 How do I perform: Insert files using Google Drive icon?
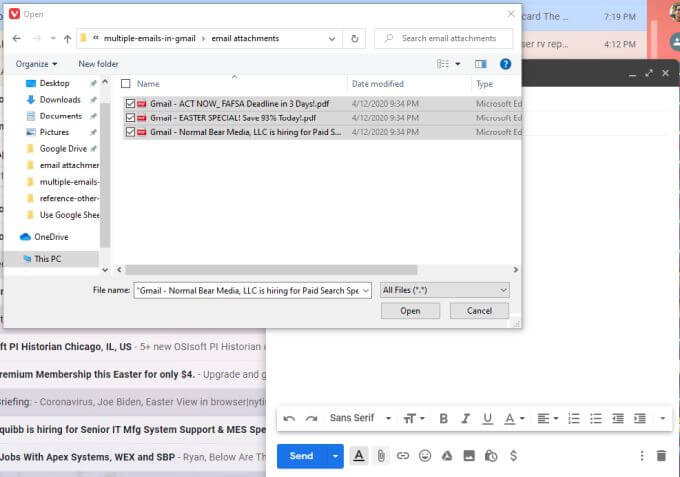pyautogui.click(x=447, y=456)
